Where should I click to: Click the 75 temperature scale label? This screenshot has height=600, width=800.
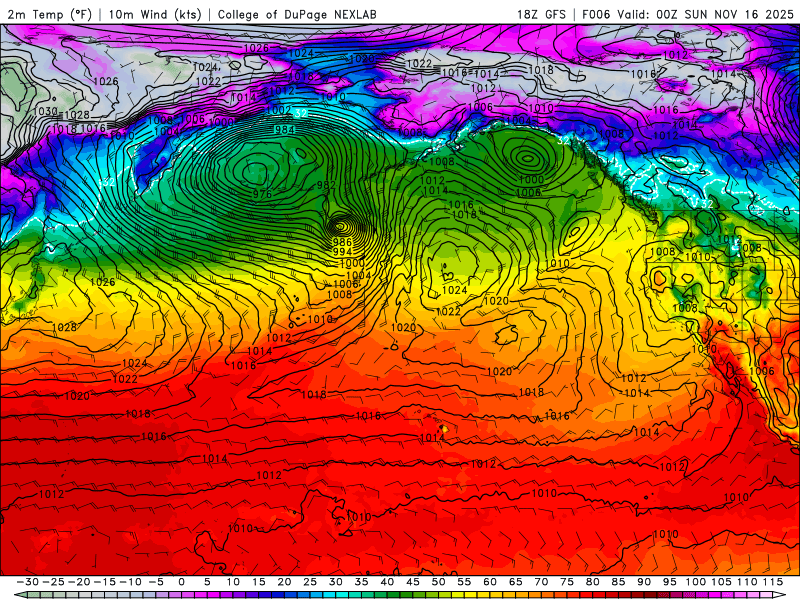pos(567,582)
